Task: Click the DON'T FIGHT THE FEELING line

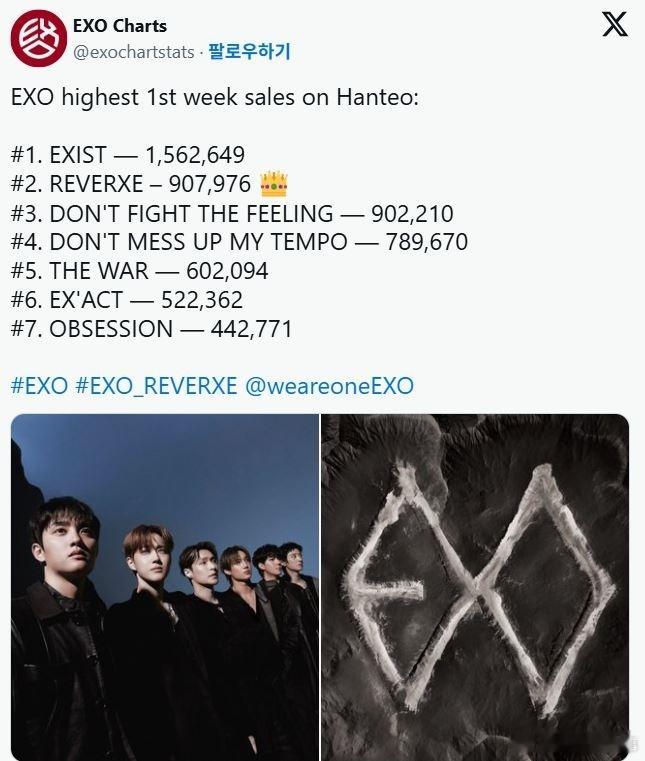Action: pos(232,214)
